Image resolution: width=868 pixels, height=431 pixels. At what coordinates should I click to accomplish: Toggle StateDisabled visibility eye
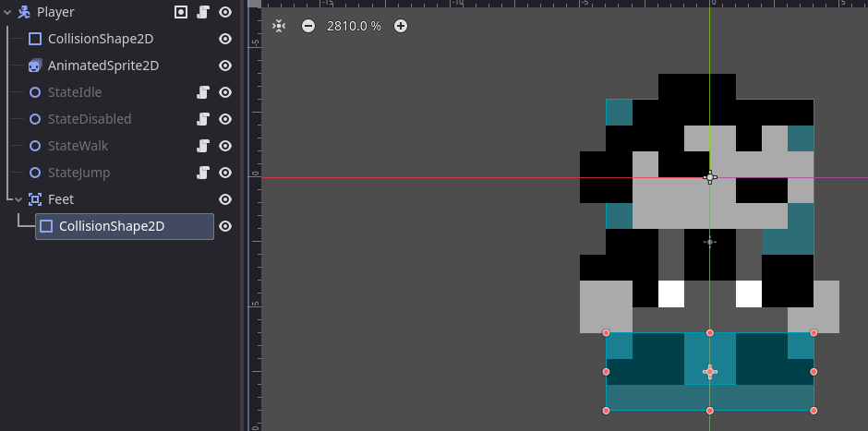225,119
